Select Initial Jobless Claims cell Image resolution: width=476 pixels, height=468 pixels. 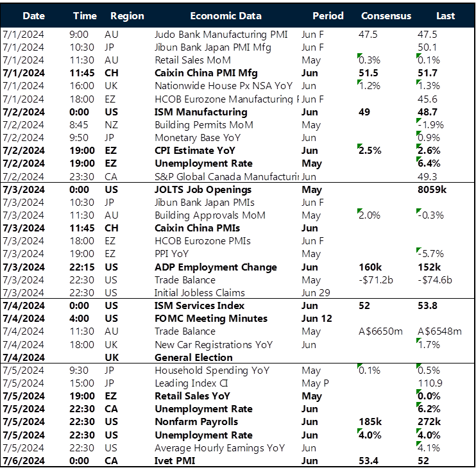(200, 293)
